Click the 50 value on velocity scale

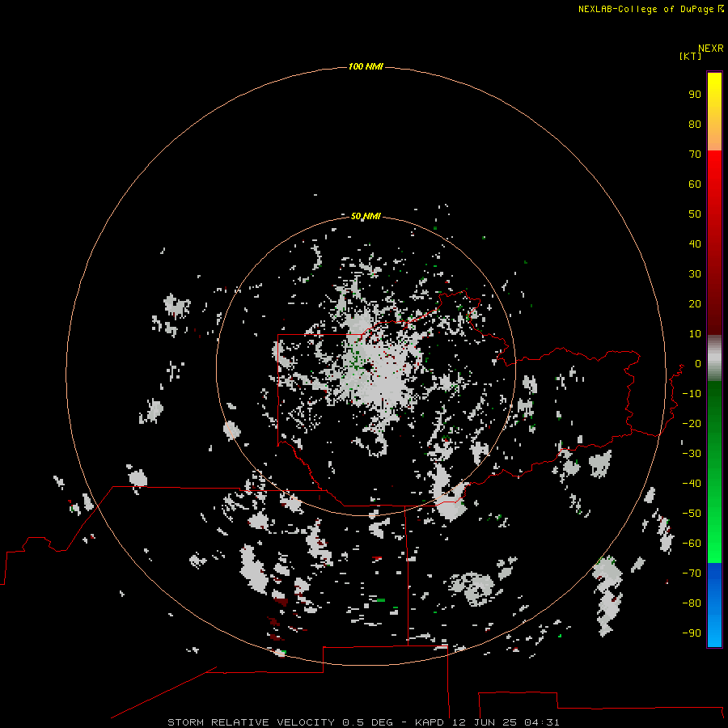click(695, 214)
